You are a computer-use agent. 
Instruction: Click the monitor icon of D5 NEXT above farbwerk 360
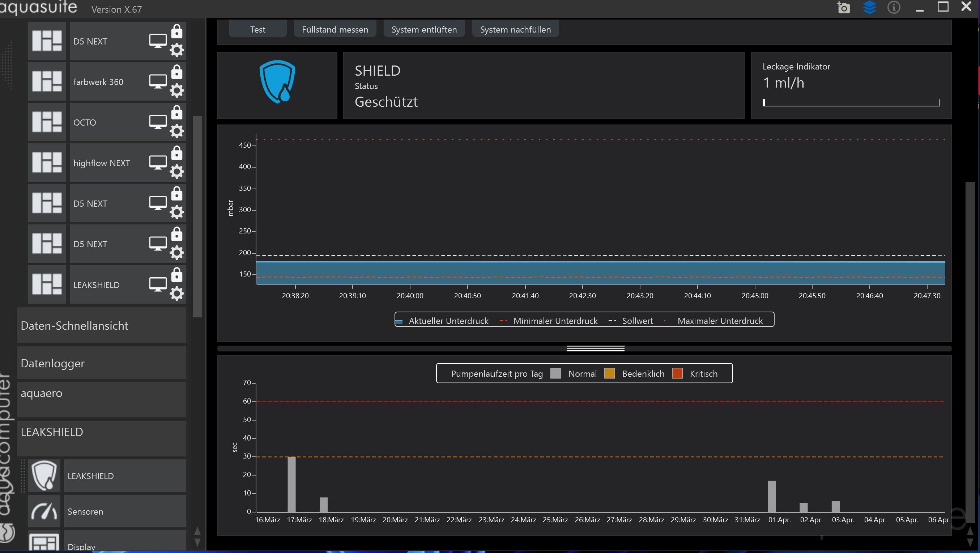(158, 41)
